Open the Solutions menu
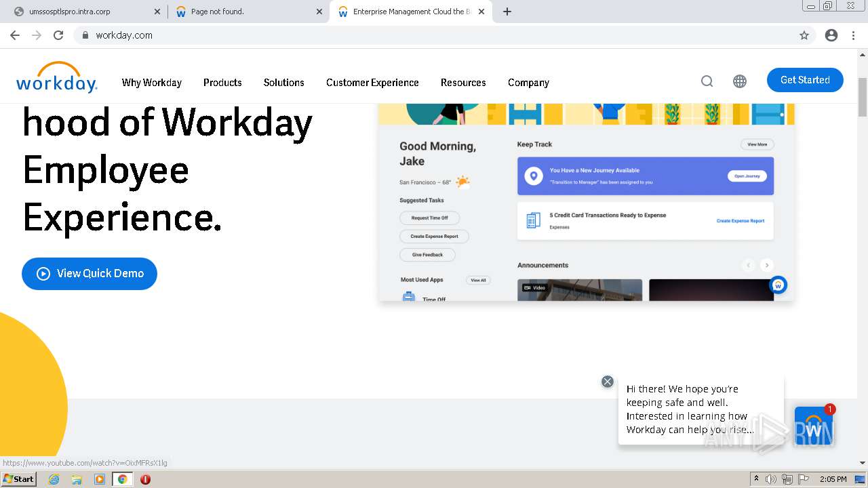 283,83
